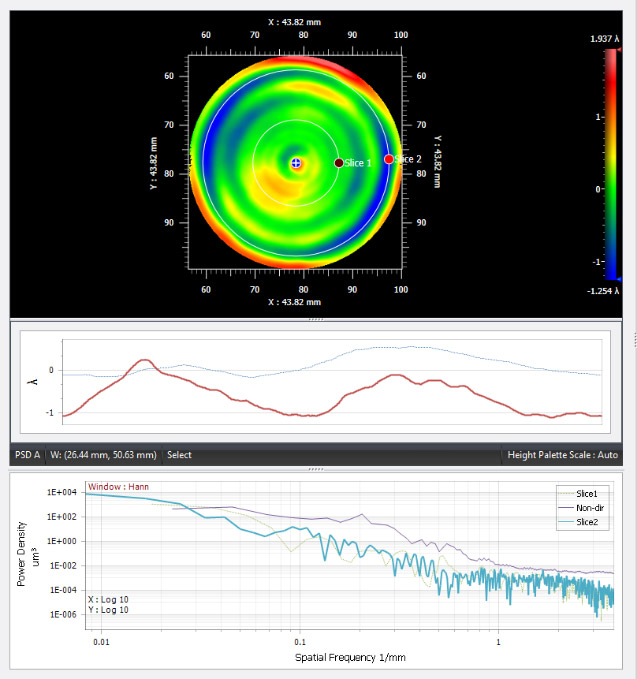Click the Select mode in the status bar
The image size is (637, 679).
(x=179, y=455)
